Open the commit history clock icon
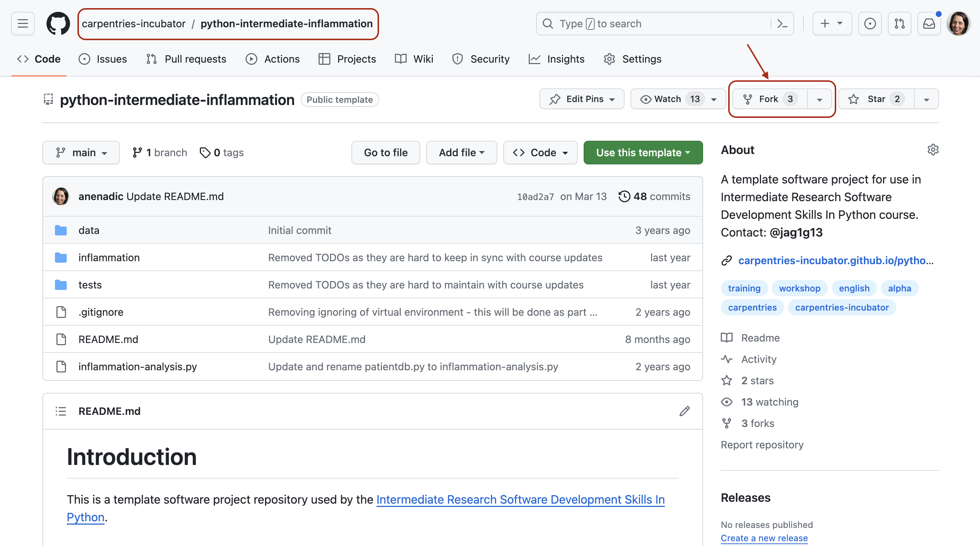The width and height of the screenshot is (980, 546). pyautogui.click(x=624, y=196)
